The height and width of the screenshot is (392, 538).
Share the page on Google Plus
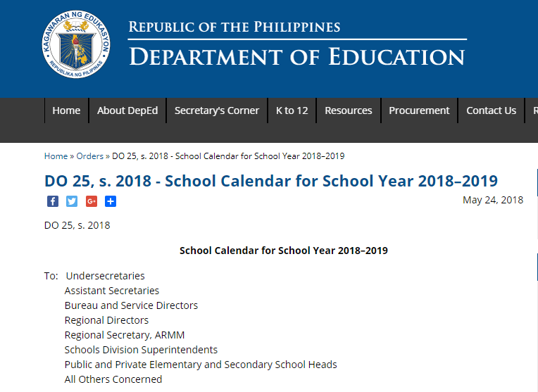[92, 201]
